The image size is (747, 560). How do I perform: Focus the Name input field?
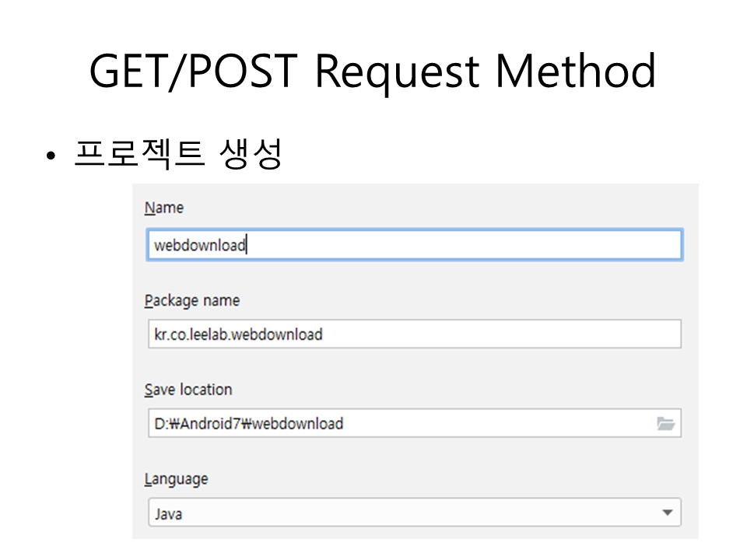(414, 245)
